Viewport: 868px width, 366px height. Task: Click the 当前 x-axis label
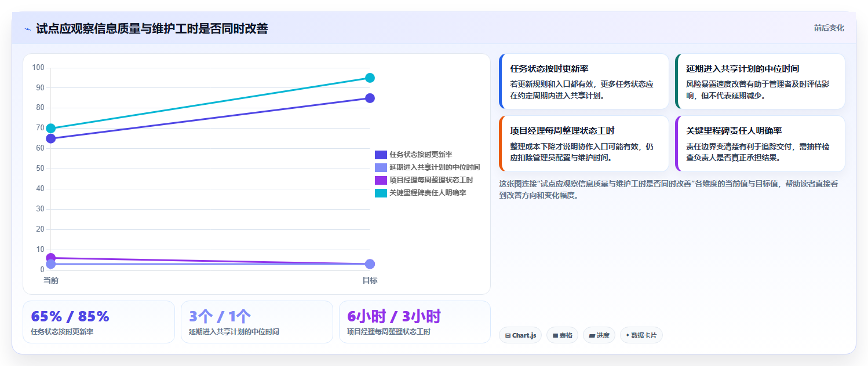click(x=50, y=280)
